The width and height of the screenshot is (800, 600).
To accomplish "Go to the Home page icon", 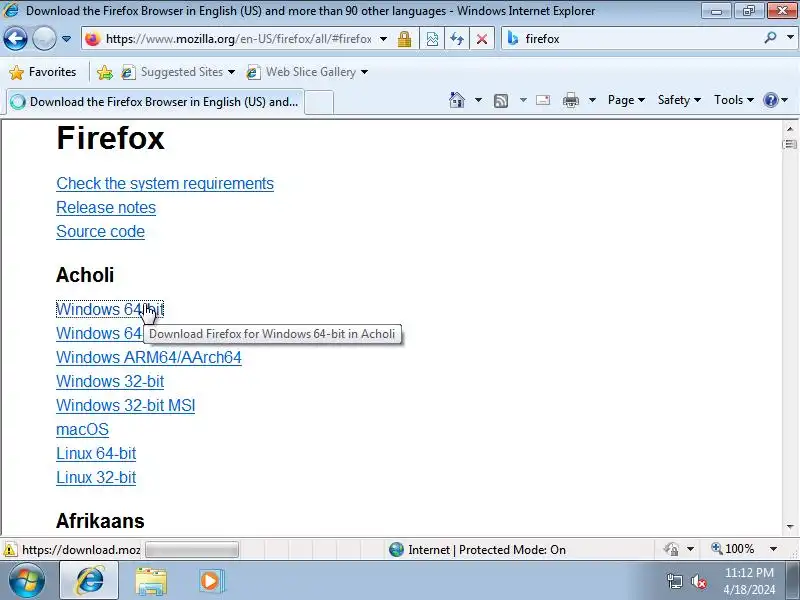I will [x=457, y=100].
